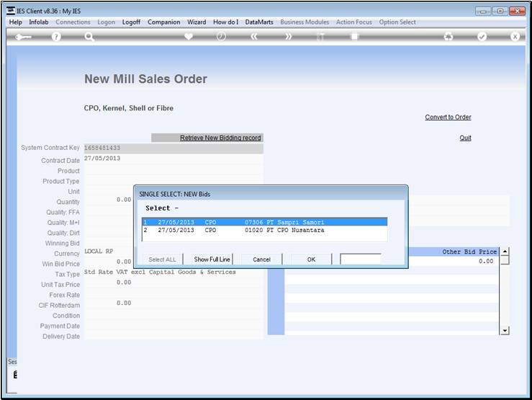Click System Contract Key value 1658481433
Viewport: 532px width, 400px height.
(173, 148)
